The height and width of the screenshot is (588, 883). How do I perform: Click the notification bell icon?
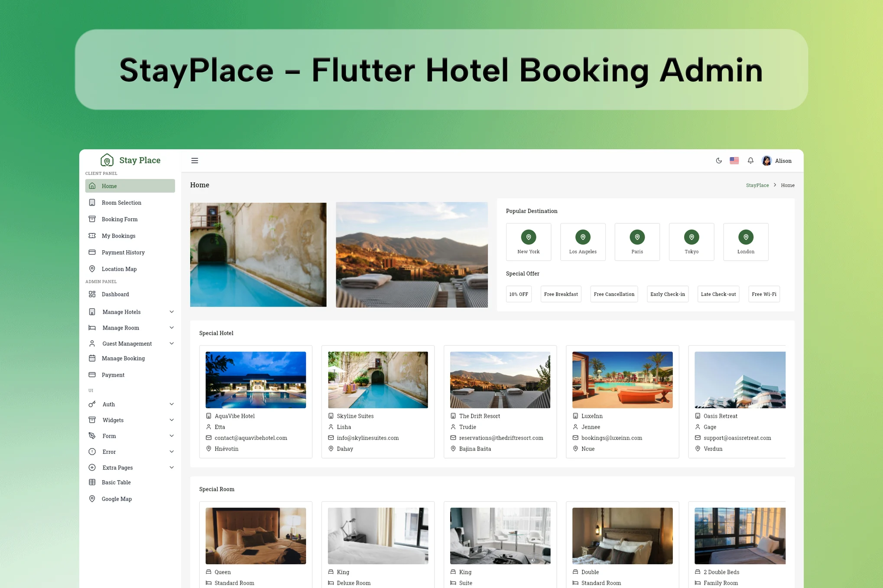750,160
